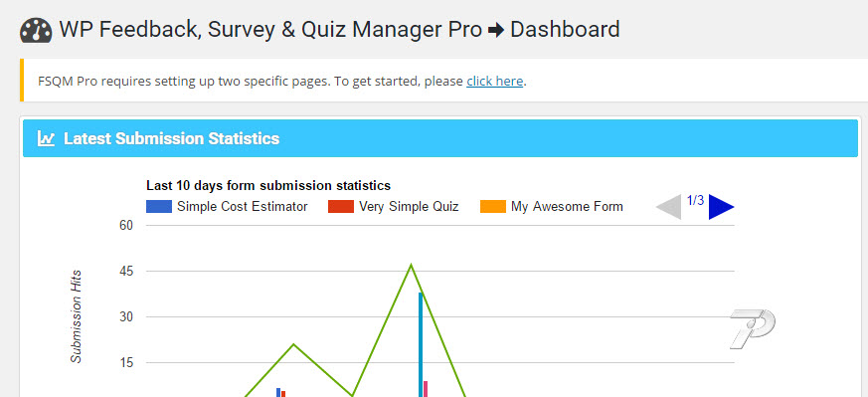Open the 'click here' setup link
Viewport: 868px width, 397px height.
tap(494, 82)
